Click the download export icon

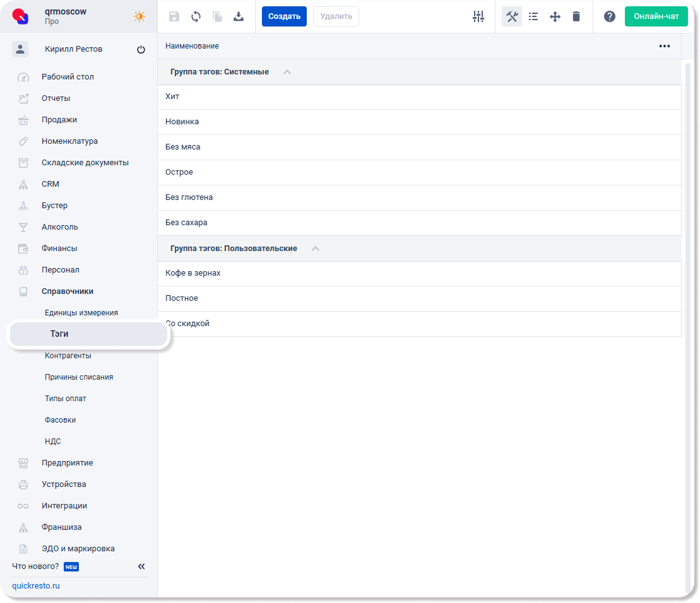pos(239,16)
